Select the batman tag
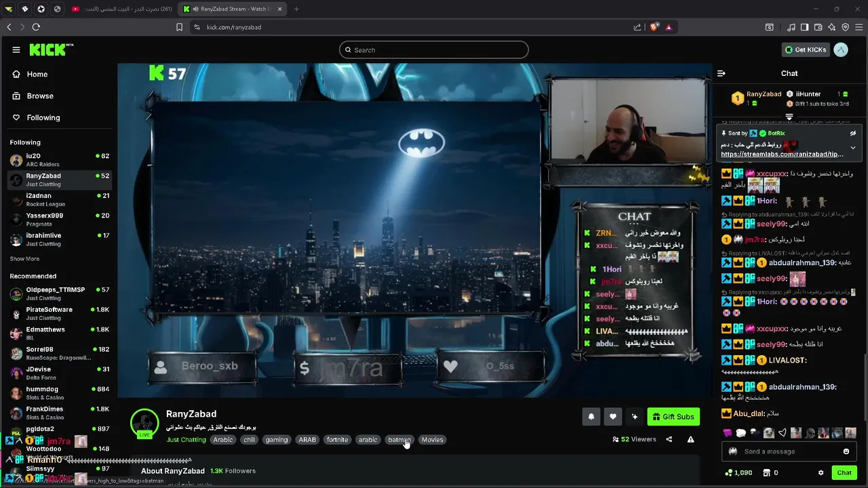868x488 pixels. click(x=399, y=440)
